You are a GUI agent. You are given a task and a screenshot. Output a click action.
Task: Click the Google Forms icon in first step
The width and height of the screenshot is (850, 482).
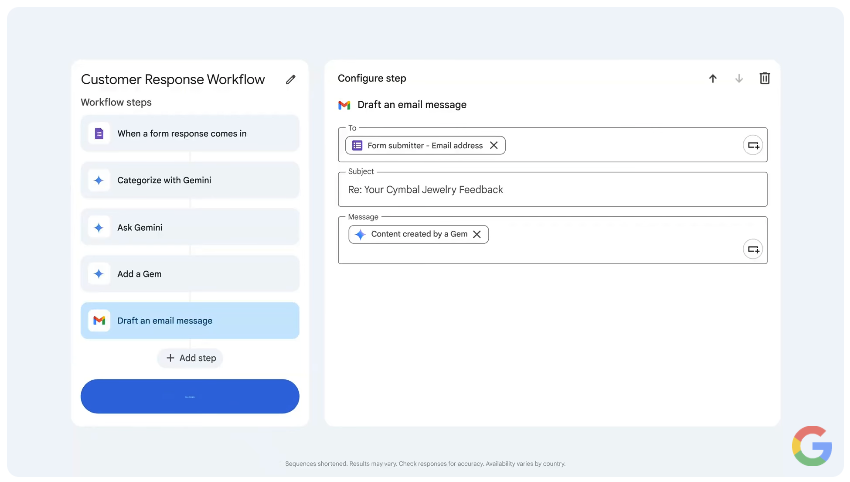point(98,134)
